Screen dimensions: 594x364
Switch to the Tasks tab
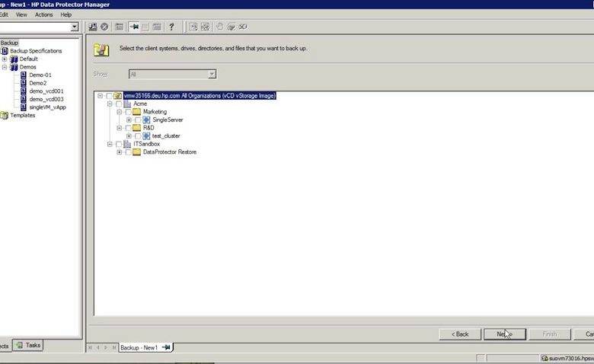(28, 345)
